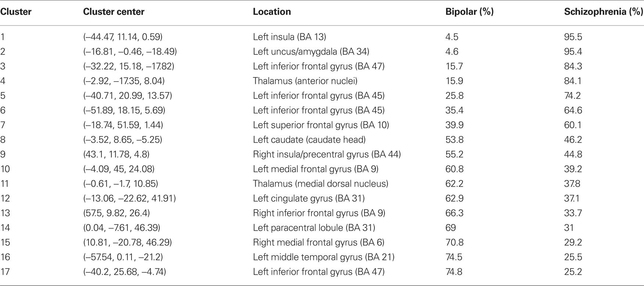Select Left cingulate gyrus (BA 31) cell
Image resolution: width=644 pixels, height=286 pixels.
point(309,199)
